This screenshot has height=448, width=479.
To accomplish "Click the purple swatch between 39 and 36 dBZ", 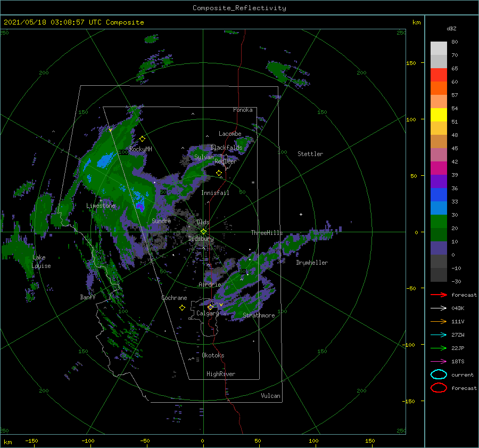I will click(x=439, y=182).
